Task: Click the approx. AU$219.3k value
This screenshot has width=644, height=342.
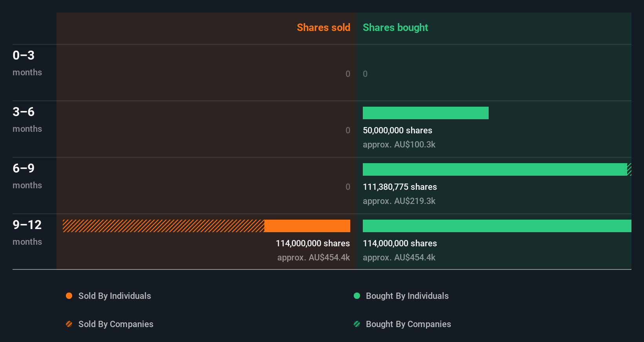Action: tap(399, 201)
